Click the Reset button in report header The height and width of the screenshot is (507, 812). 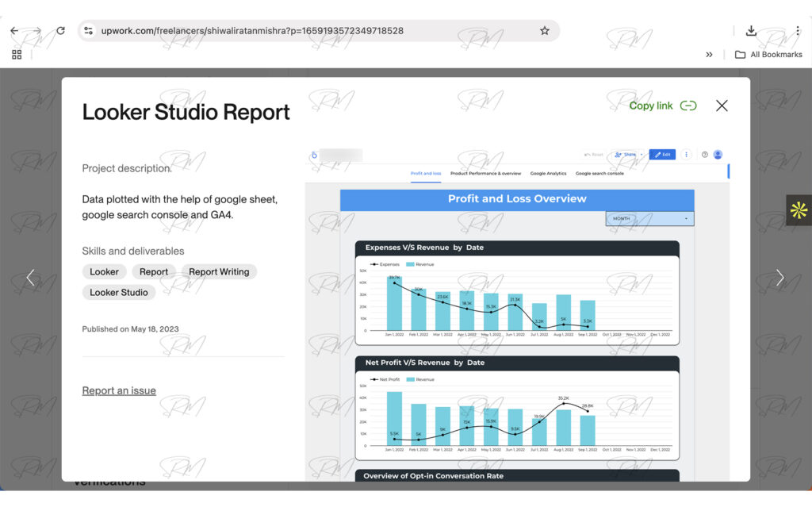click(x=594, y=155)
